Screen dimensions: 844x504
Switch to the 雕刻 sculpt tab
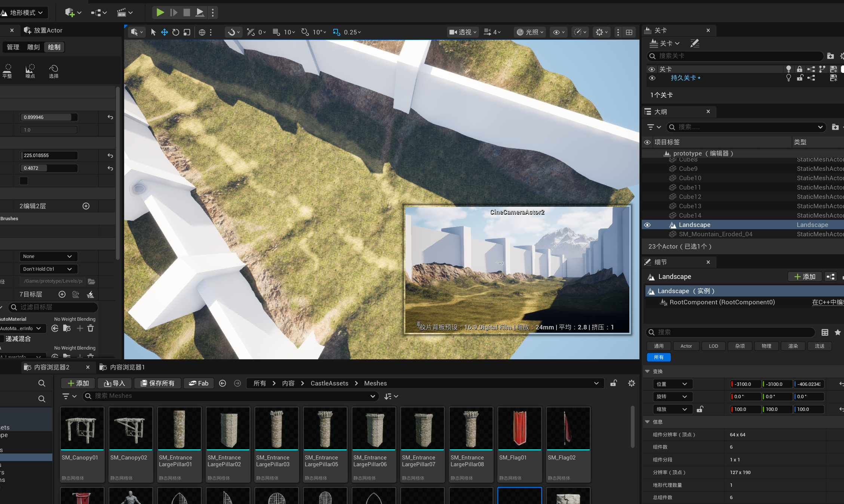coord(34,47)
